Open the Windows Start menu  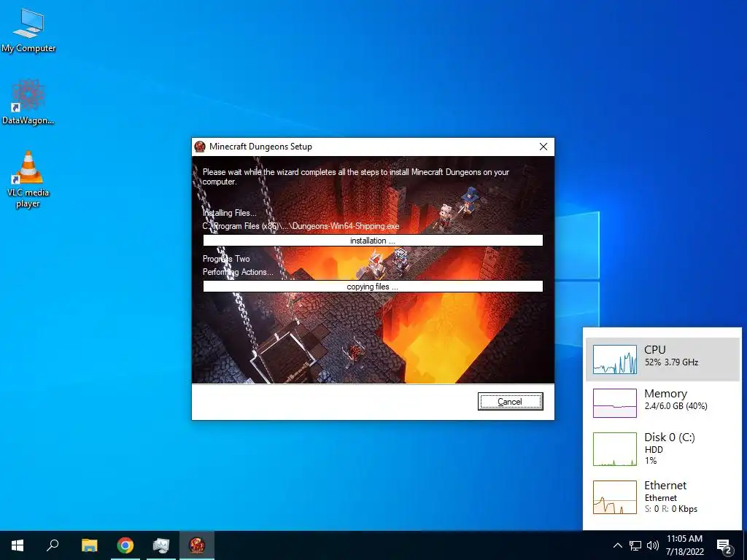pos(18,545)
